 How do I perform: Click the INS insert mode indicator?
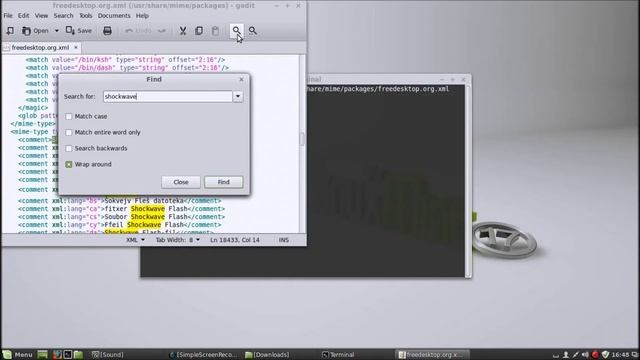pyautogui.click(x=284, y=240)
